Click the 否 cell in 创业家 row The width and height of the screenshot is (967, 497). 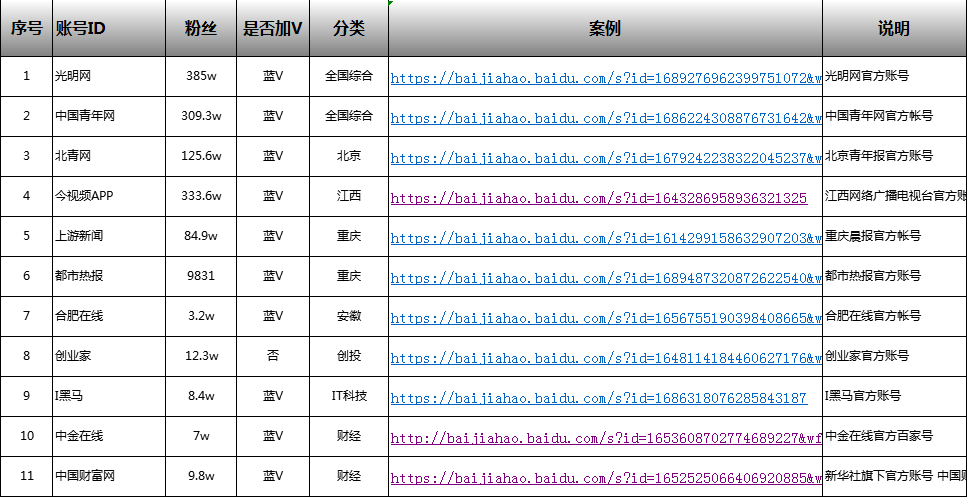(273, 356)
